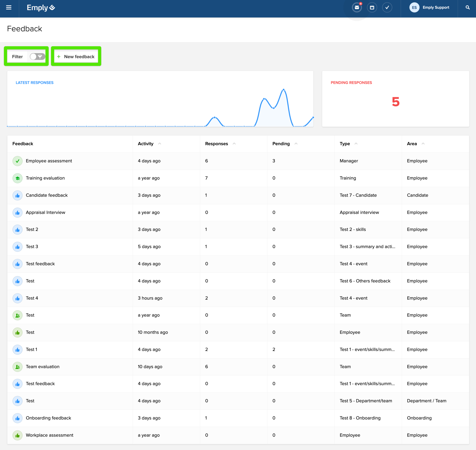Open the mail notifications icon
The height and width of the screenshot is (450, 476).
(x=357, y=7)
